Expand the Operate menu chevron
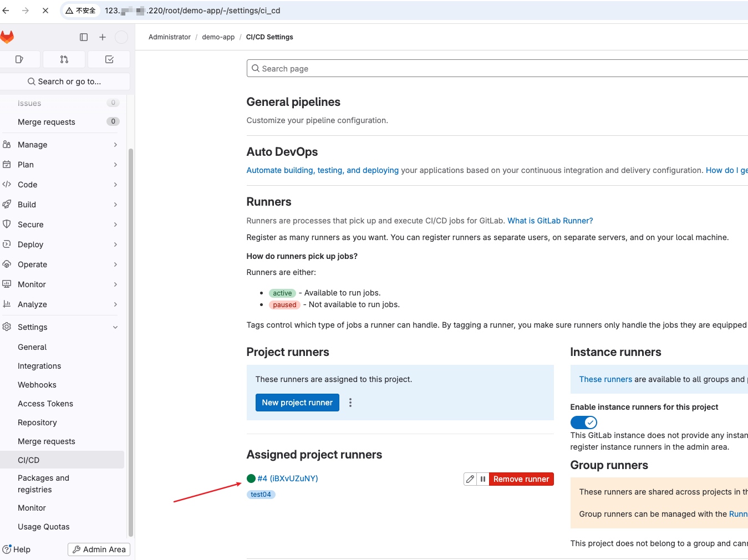 (x=115, y=264)
